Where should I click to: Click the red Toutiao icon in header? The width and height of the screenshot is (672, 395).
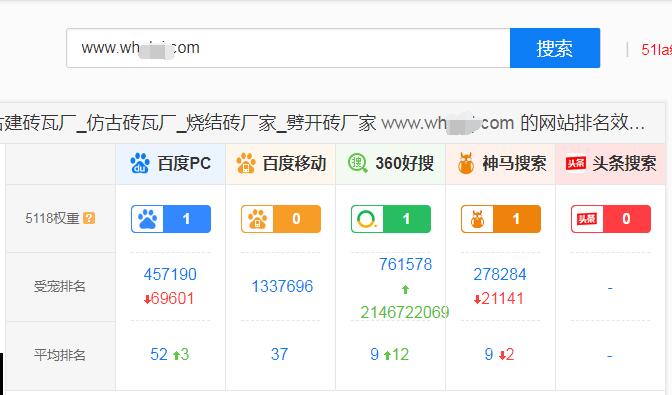576,163
